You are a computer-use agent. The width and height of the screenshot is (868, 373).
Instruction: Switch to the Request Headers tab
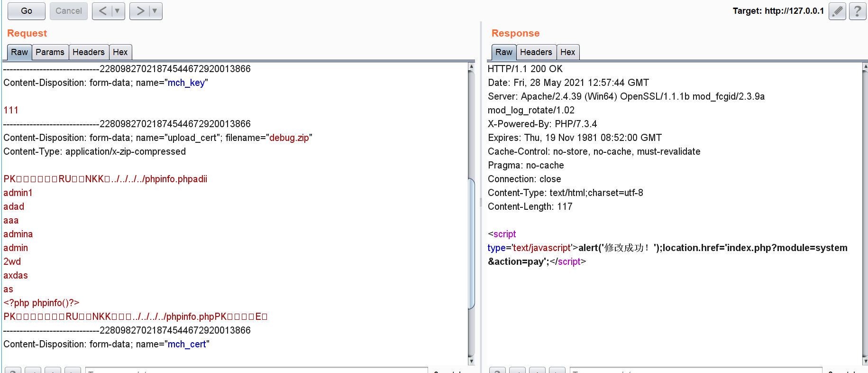click(x=89, y=52)
